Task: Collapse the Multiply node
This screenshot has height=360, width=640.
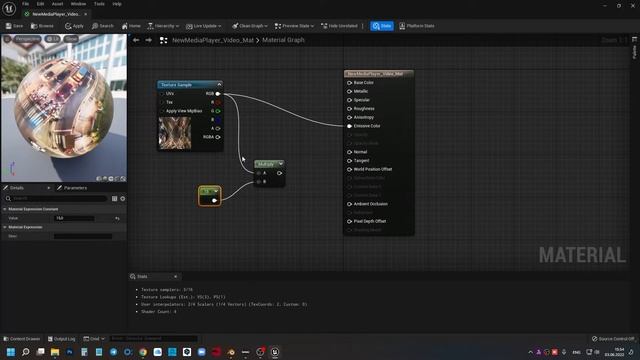Action: point(281,164)
